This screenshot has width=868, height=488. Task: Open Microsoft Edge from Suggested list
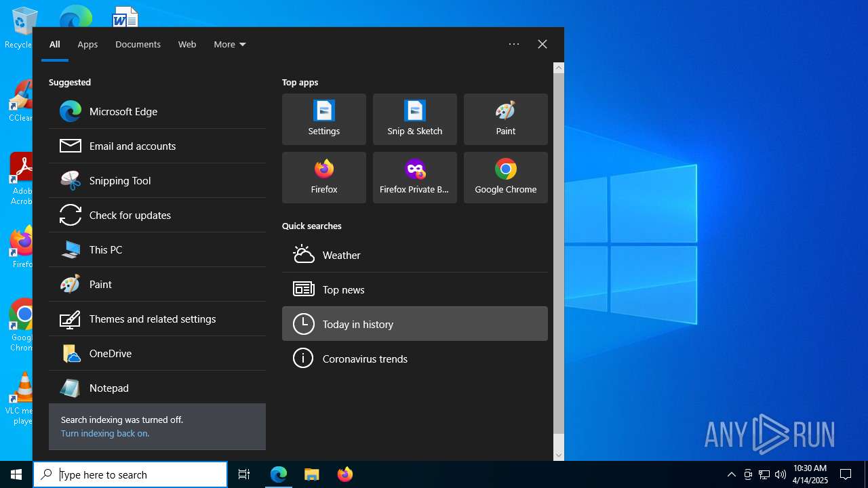click(157, 111)
